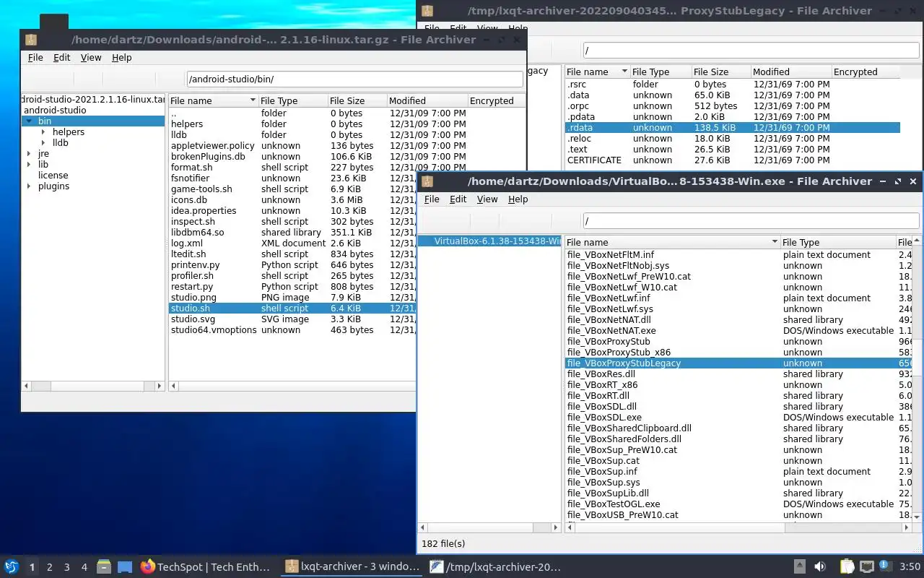Click the scroll-up arrow of VirtualBox file list
The image size is (924, 578).
917,241
